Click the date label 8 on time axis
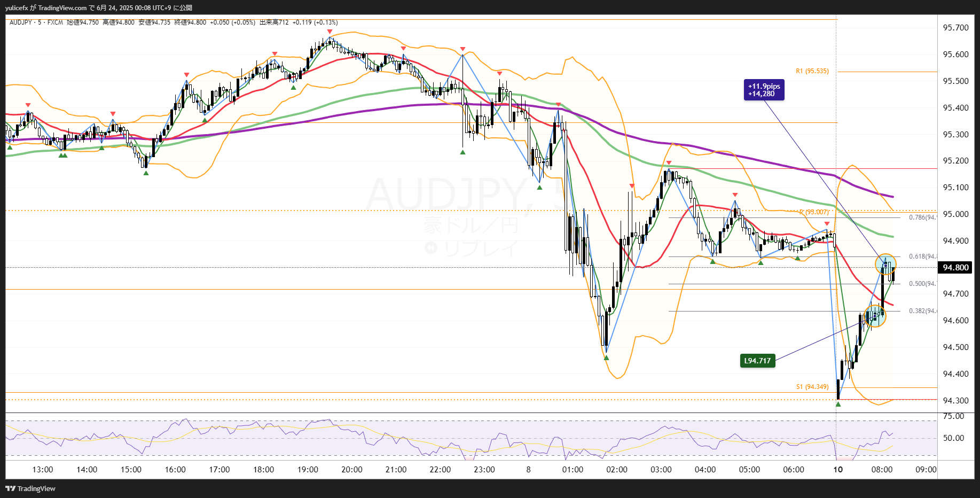The height and width of the screenshot is (498, 980). click(528, 470)
